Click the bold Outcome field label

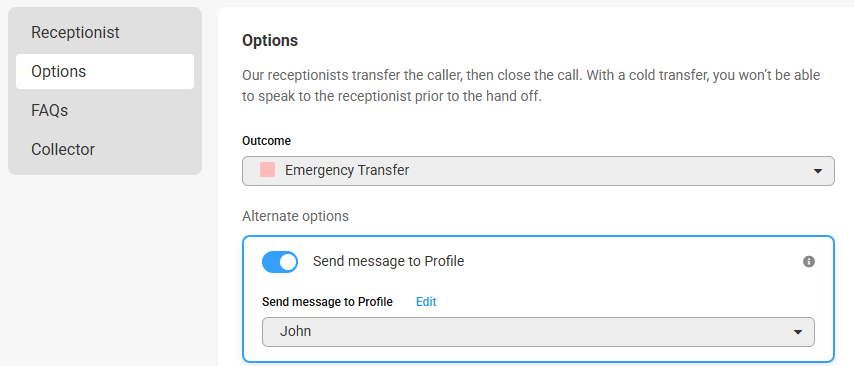pos(266,141)
